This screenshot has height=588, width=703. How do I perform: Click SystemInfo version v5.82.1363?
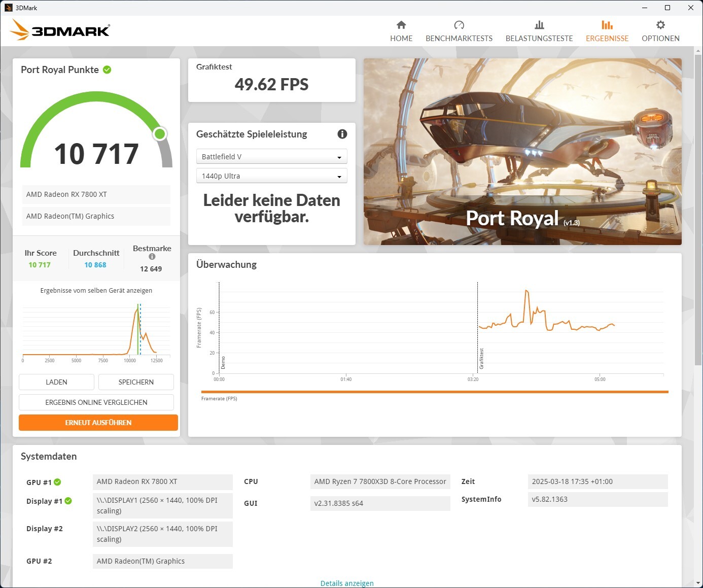(x=598, y=499)
